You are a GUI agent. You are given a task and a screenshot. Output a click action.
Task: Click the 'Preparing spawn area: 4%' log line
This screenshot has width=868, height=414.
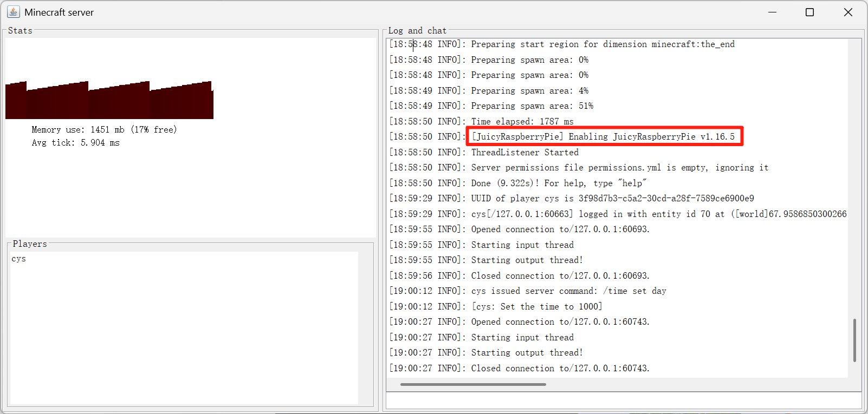[x=489, y=91]
